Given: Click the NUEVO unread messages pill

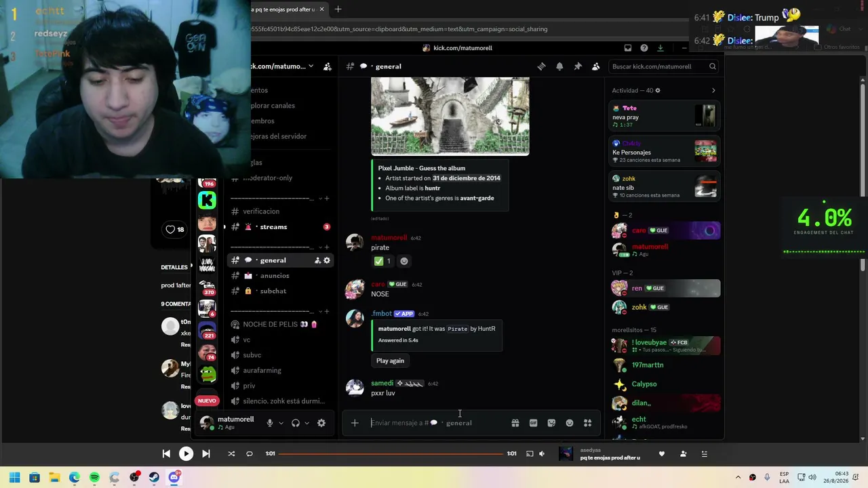Looking at the screenshot, I should pyautogui.click(x=207, y=401).
